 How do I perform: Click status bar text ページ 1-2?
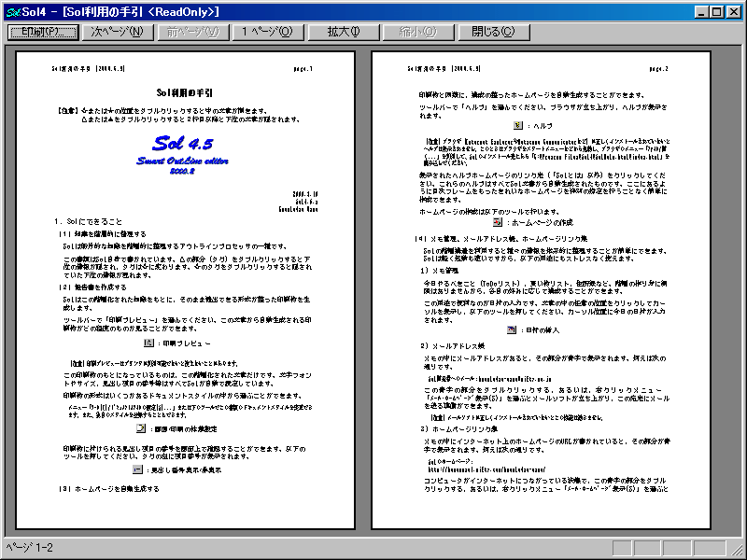(29, 548)
